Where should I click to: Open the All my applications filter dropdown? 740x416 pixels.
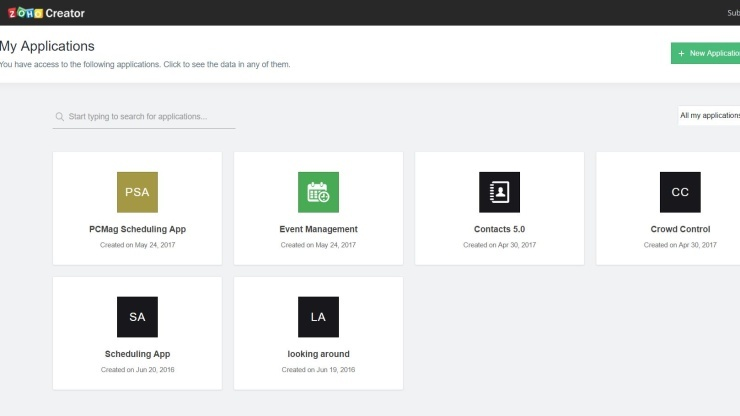coord(709,116)
